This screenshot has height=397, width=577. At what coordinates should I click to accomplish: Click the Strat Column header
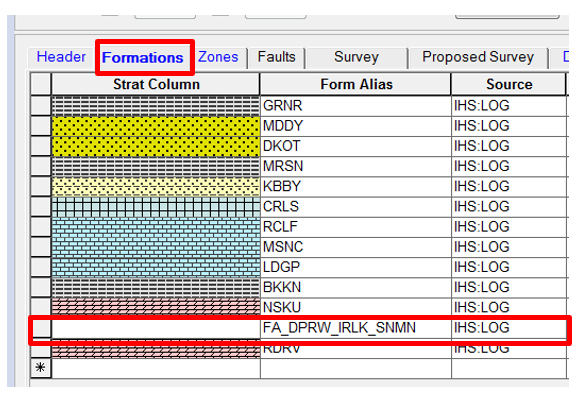pyautogui.click(x=156, y=84)
